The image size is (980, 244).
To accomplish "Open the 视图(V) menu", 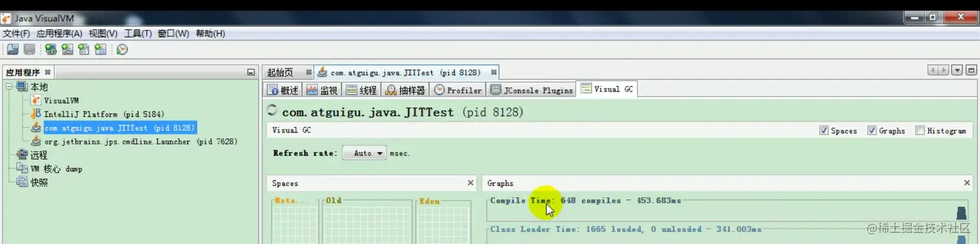I will click(103, 34).
